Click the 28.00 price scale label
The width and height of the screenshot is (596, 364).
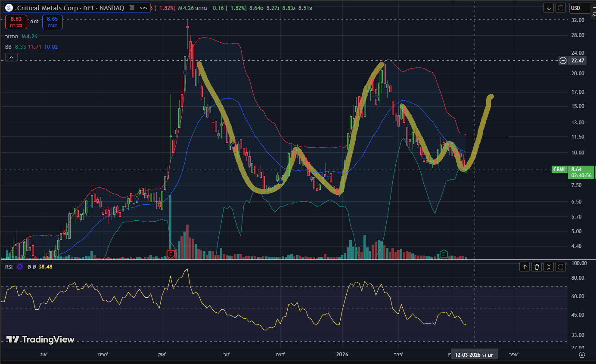577,35
